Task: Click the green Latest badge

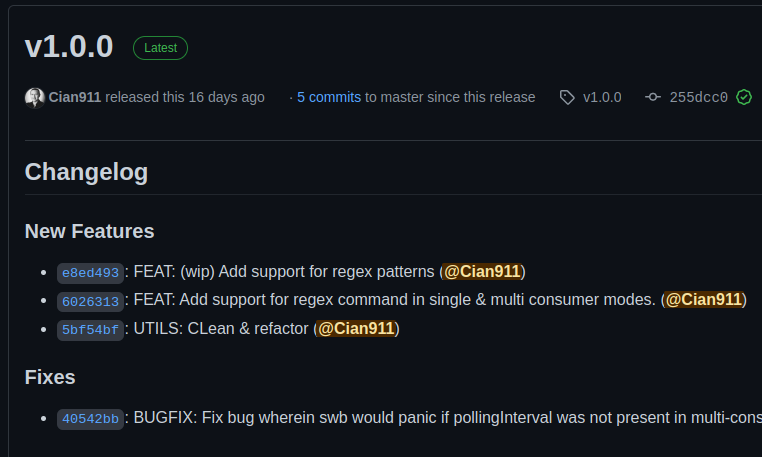Action: (x=160, y=47)
